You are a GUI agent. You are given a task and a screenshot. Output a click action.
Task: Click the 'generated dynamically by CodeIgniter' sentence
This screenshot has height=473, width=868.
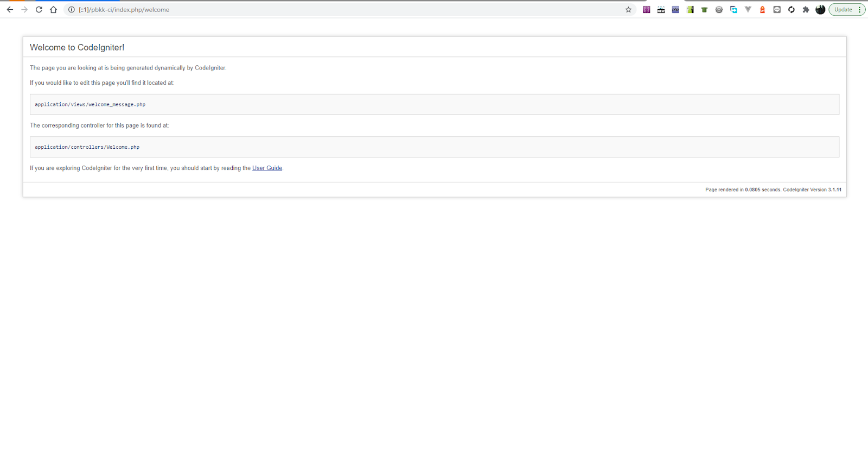point(128,68)
